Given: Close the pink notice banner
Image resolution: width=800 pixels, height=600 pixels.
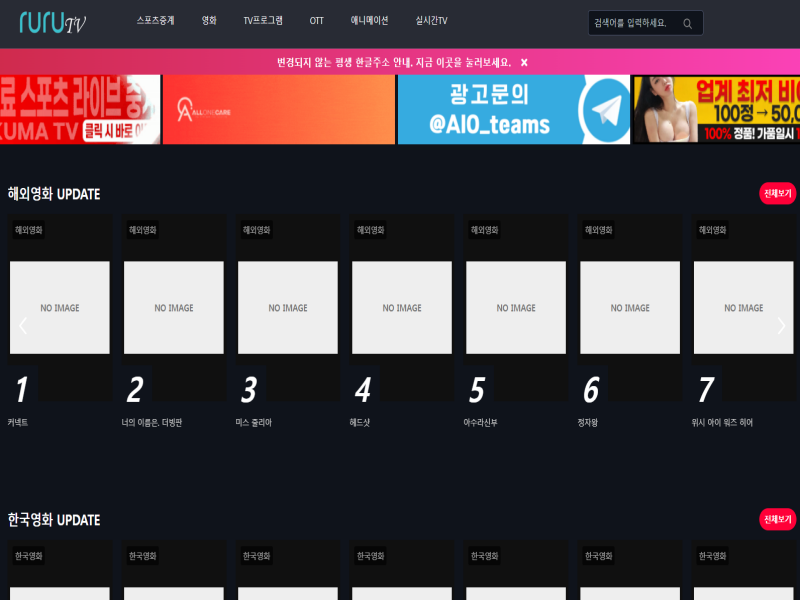Looking at the screenshot, I should tap(524, 62).
